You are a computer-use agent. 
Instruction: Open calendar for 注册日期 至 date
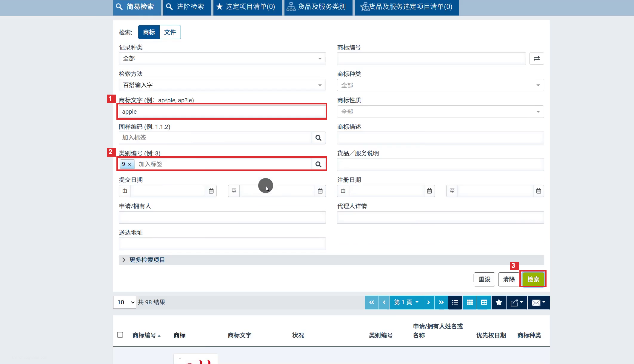coord(538,191)
